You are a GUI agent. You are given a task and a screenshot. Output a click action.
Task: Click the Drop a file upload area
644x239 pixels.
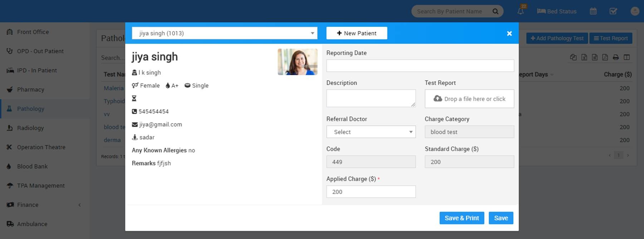coord(469,99)
